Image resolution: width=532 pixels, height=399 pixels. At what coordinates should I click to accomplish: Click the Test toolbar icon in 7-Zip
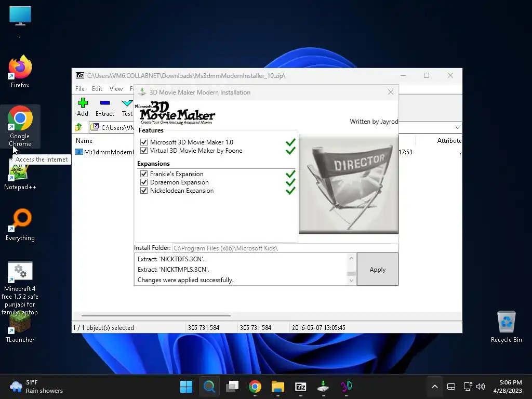point(127,107)
